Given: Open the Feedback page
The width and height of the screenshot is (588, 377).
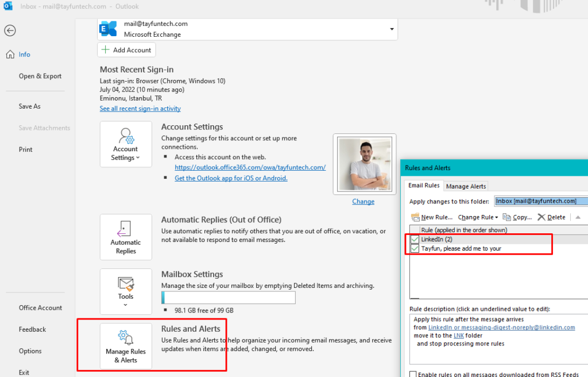Looking at the screenshot, I should tap(32, 329).
